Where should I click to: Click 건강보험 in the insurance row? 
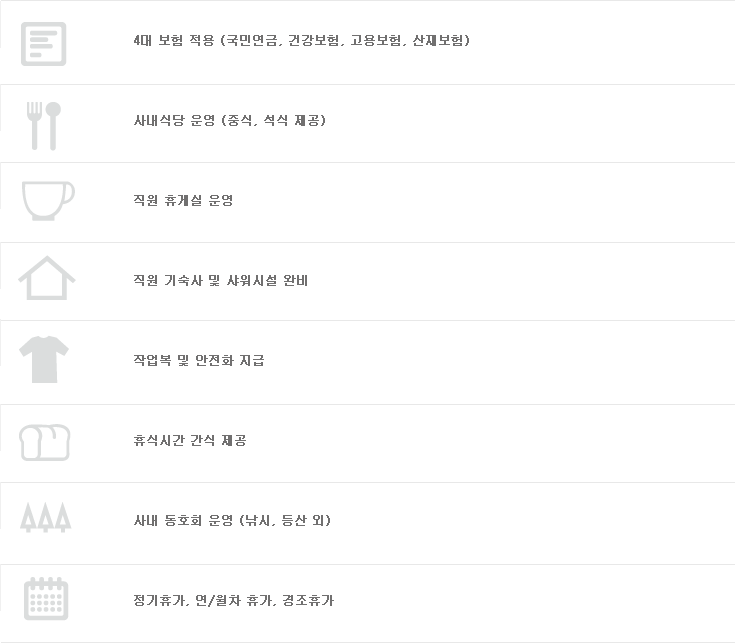coord(313,40)
